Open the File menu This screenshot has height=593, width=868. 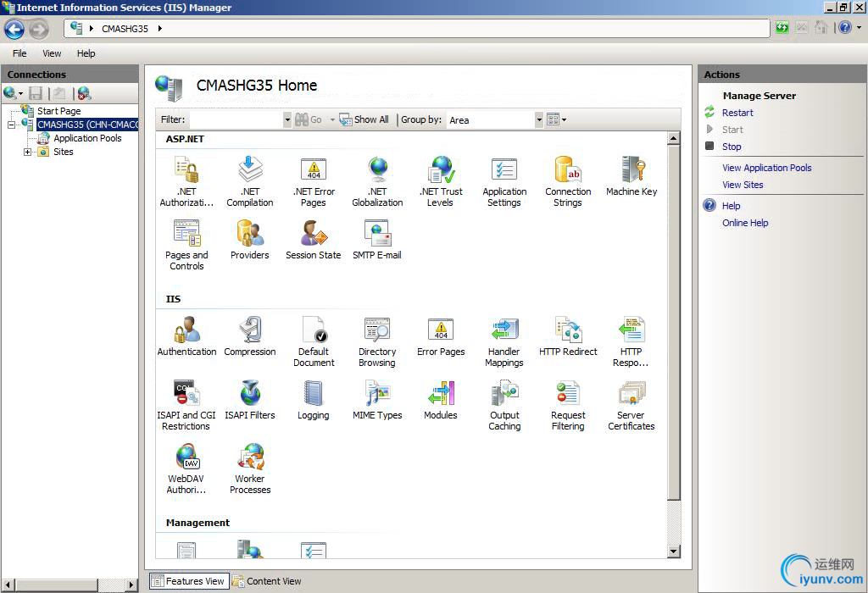pos(19,53)
